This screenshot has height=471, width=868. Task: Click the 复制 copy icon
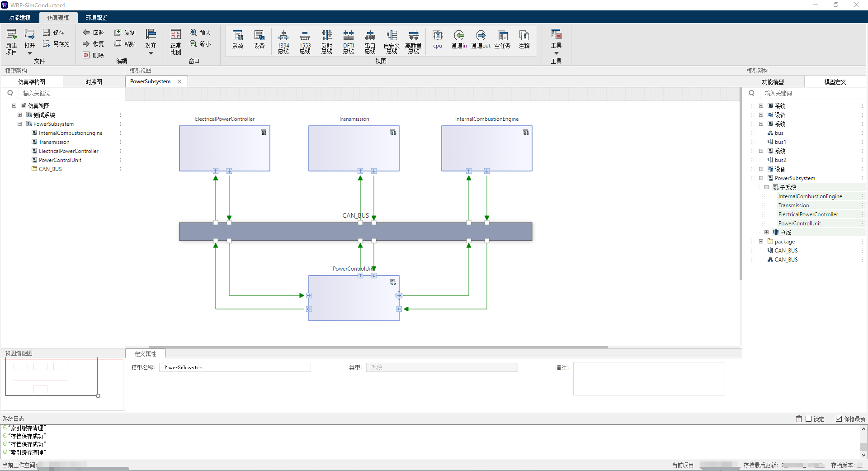(x=118, y=33)
